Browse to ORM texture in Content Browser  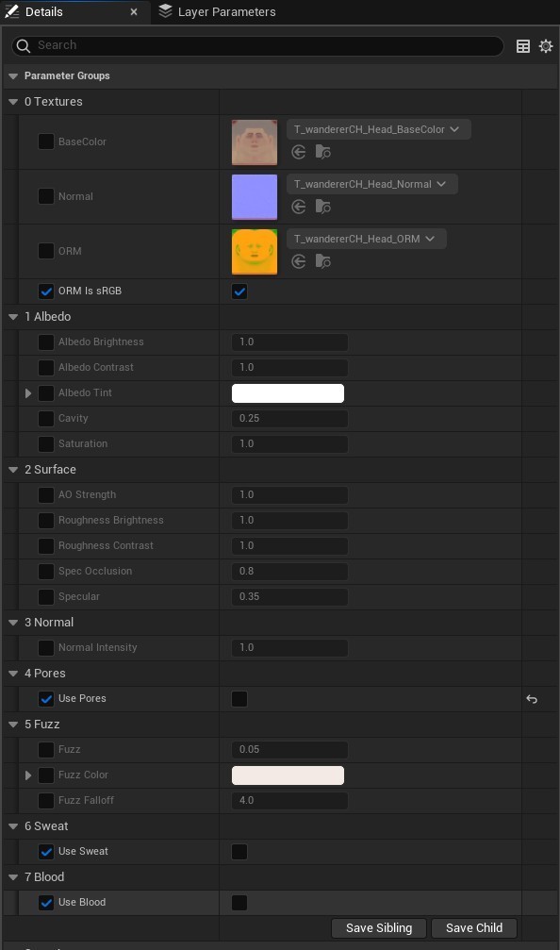coord(322,261)
